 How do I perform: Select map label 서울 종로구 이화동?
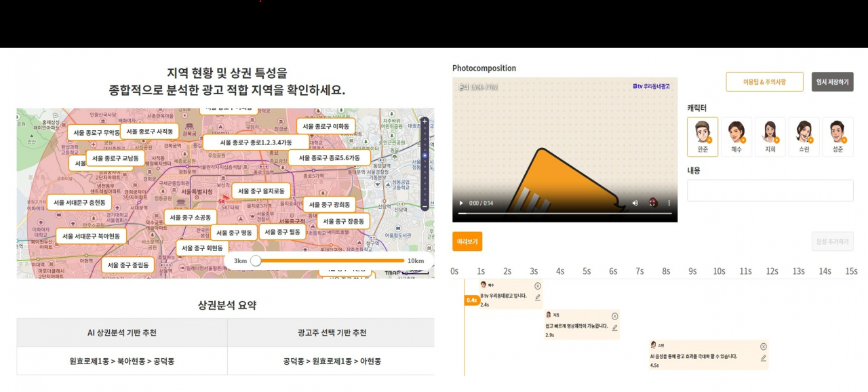325,126
